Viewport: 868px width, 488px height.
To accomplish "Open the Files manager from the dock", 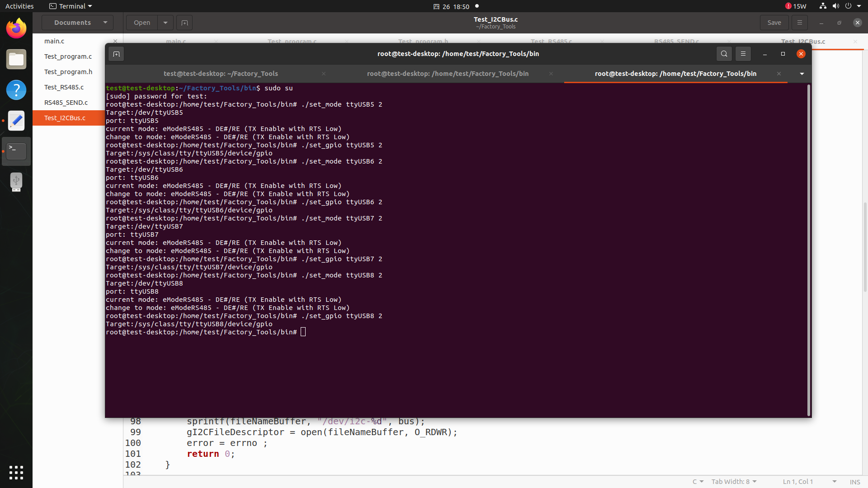I will pyautogui.click(x=16, y=59).
